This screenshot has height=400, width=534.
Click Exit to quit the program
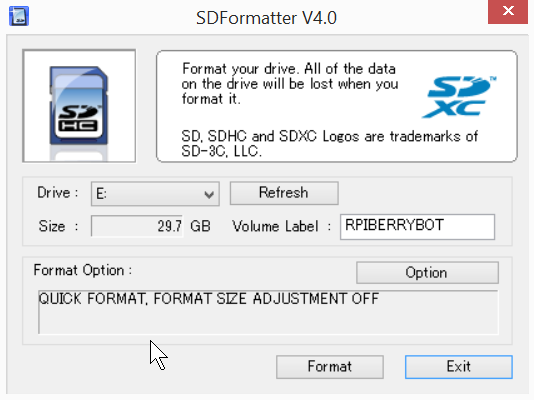click(x=459, y=367)
